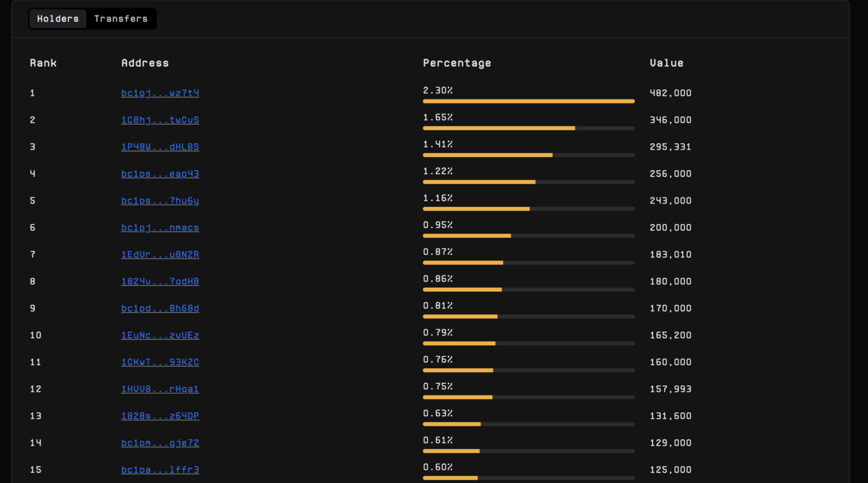Open address bc1pj...wz7t4
This screenshot has width=868, height=483.
pyautogui.click(x=160, y=93)
